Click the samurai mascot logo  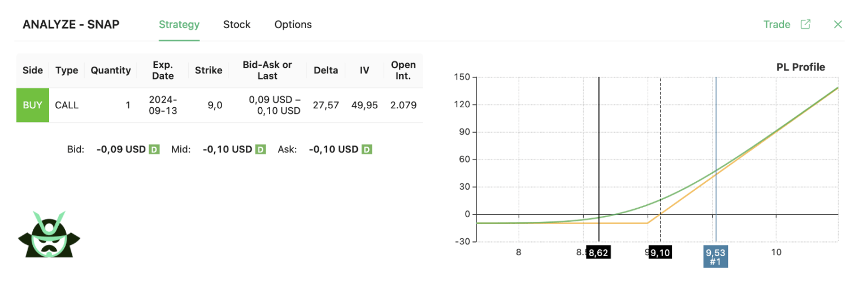click(x=49, y=236)
